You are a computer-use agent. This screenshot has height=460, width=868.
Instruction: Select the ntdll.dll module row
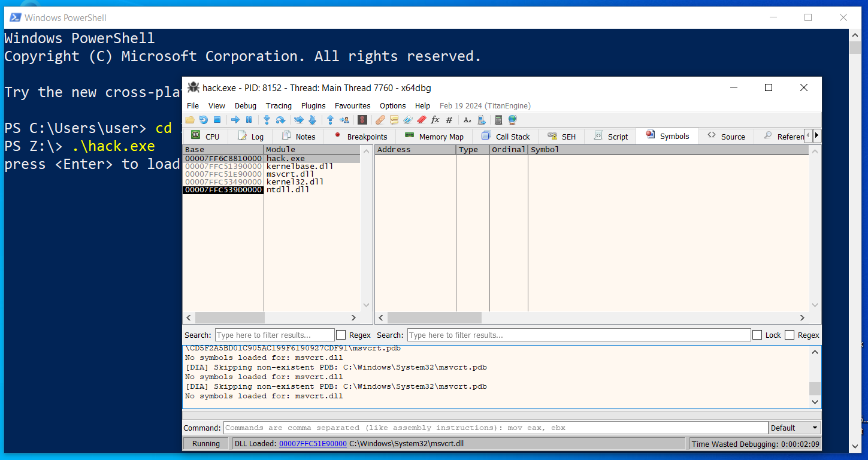(x=271, y=189)
